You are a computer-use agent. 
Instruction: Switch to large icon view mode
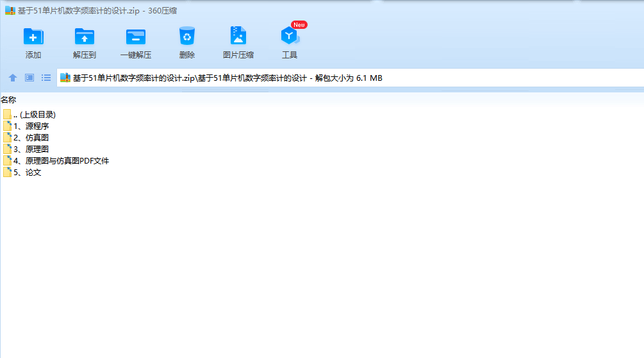[x=29, y=78]
